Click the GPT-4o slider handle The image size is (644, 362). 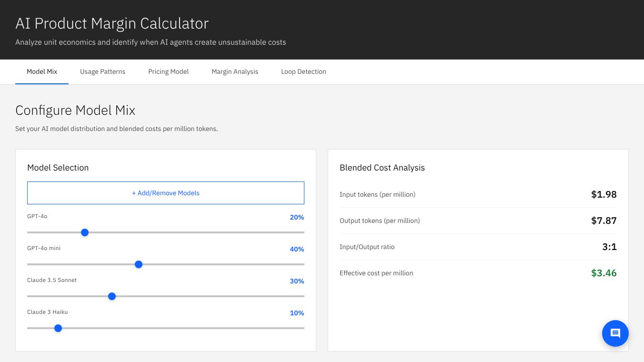point(85,232)
